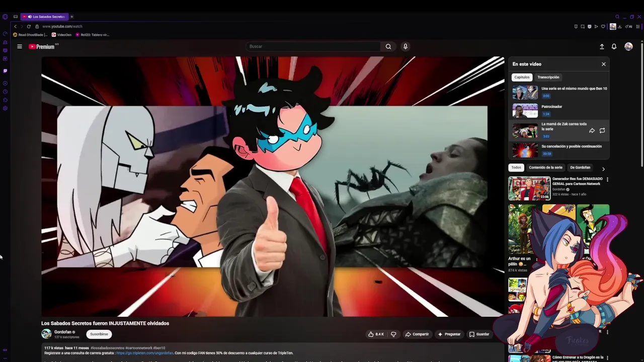Screen dimensions: 644x362
Task: Show more filter chips with the right arrow
Action: tap(603, 169)
